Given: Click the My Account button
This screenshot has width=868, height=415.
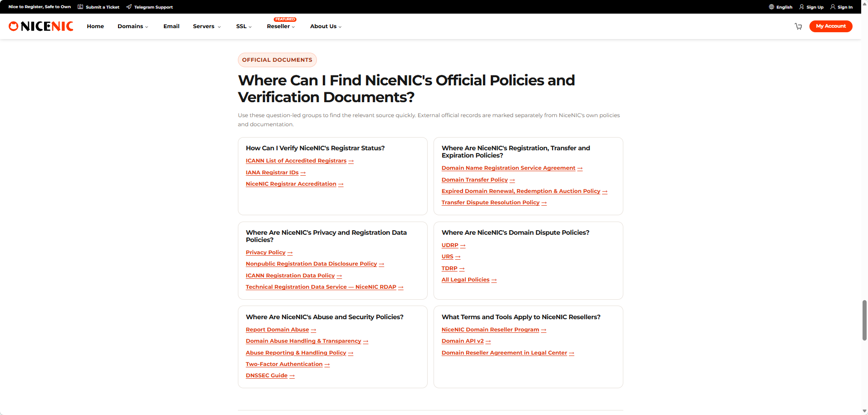Looking at the screenshot, I should [831, 26].
